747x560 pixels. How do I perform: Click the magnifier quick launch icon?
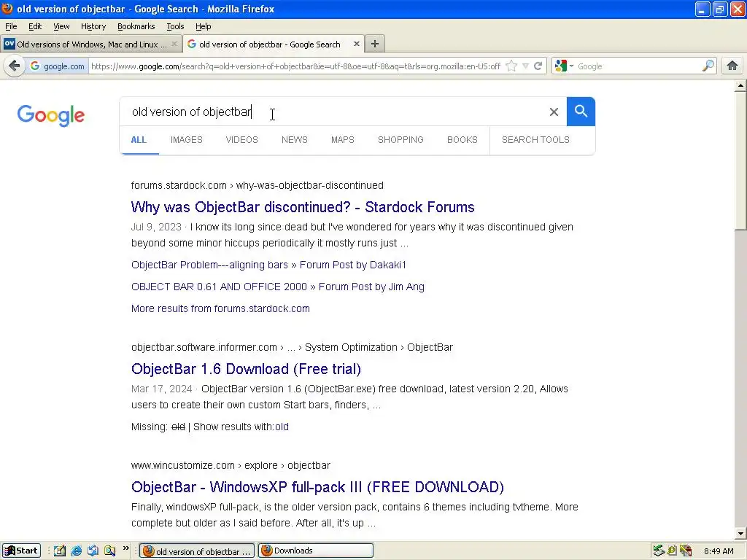tap(109, 551)
